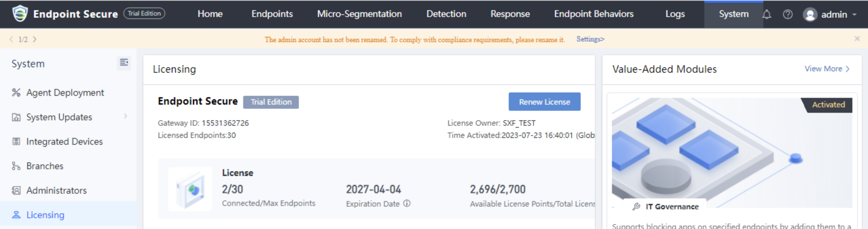Click the Branches icon
868x229 pixels.
[16, 166]
